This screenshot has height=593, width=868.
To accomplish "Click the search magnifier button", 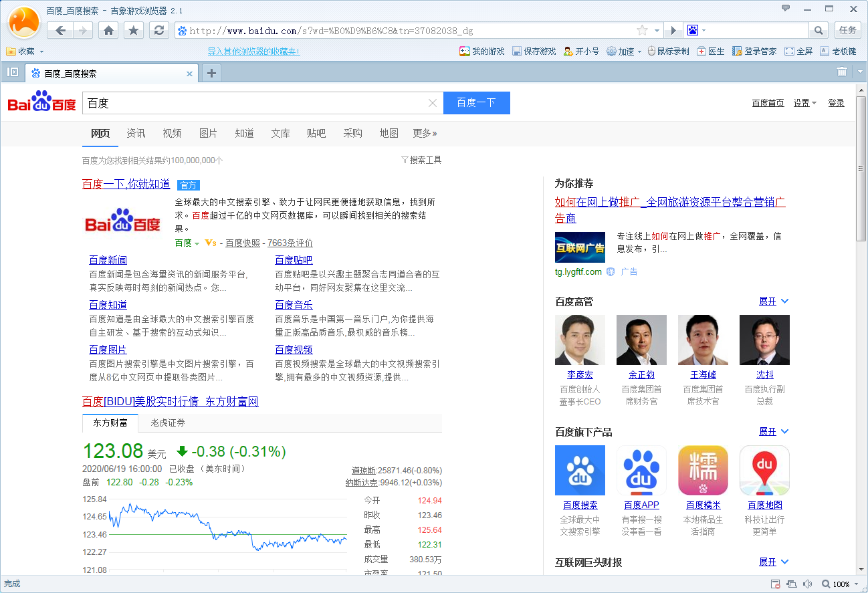I will click(x=818, y=30).
